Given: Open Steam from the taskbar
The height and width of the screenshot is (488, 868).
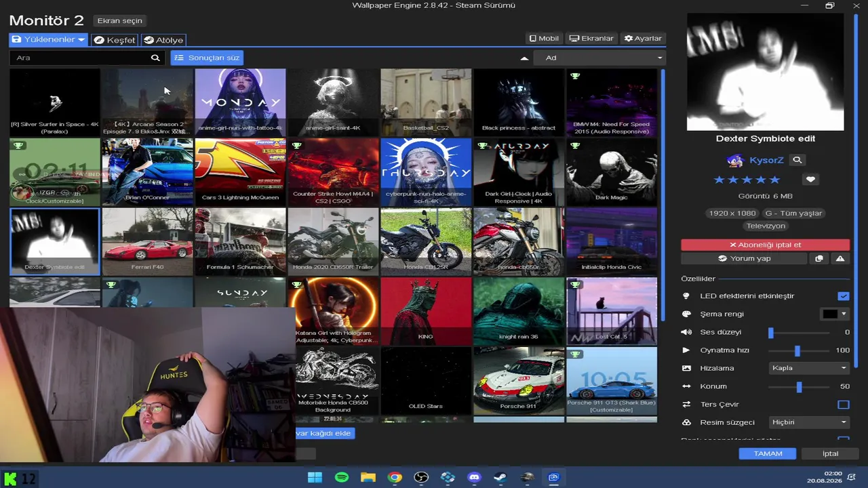Looking at the screenshot, I should (500, 477).
